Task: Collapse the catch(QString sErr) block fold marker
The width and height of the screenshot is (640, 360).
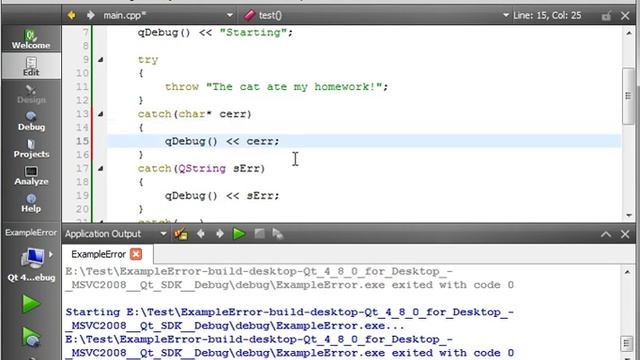Action: 100,169
